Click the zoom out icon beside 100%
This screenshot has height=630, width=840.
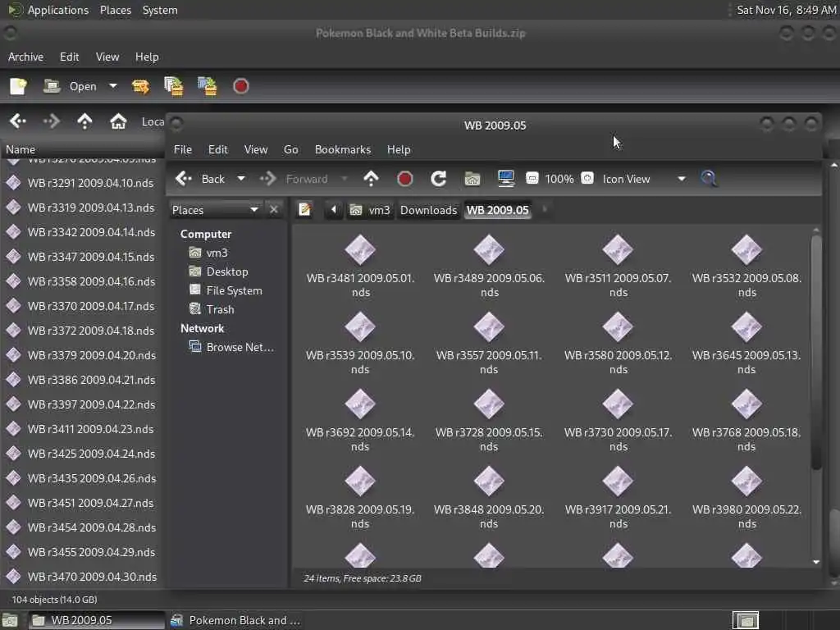[x=532, y=178]
